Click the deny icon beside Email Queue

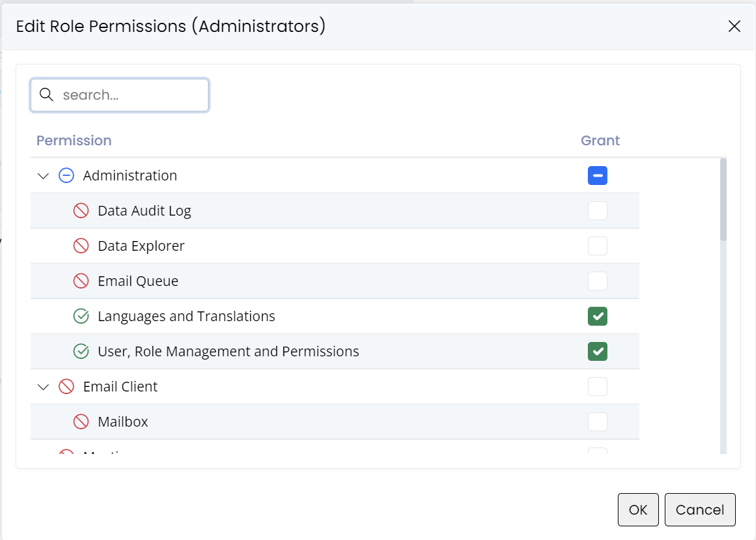pyautogui.click(x=81, y=281)
